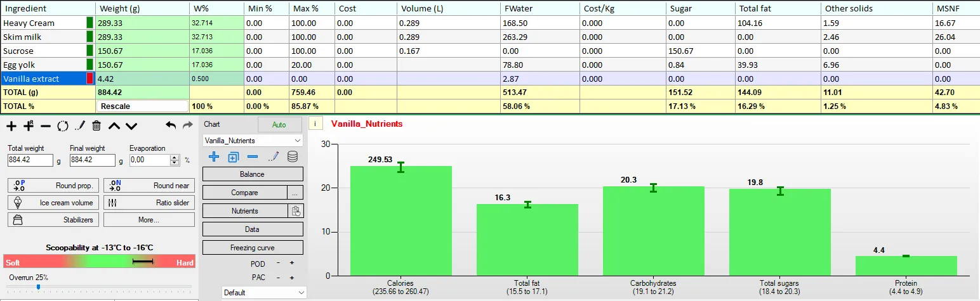Move ingredient up with the up chevron
The width and height of the screenshot is (980, 301).
pos(114,126)
